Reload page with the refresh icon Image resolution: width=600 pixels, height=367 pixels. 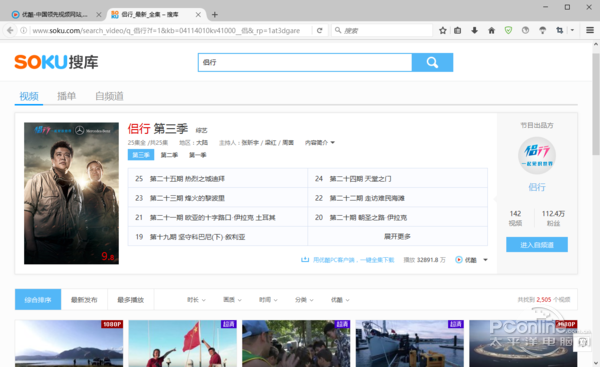(x=320, y=30)
